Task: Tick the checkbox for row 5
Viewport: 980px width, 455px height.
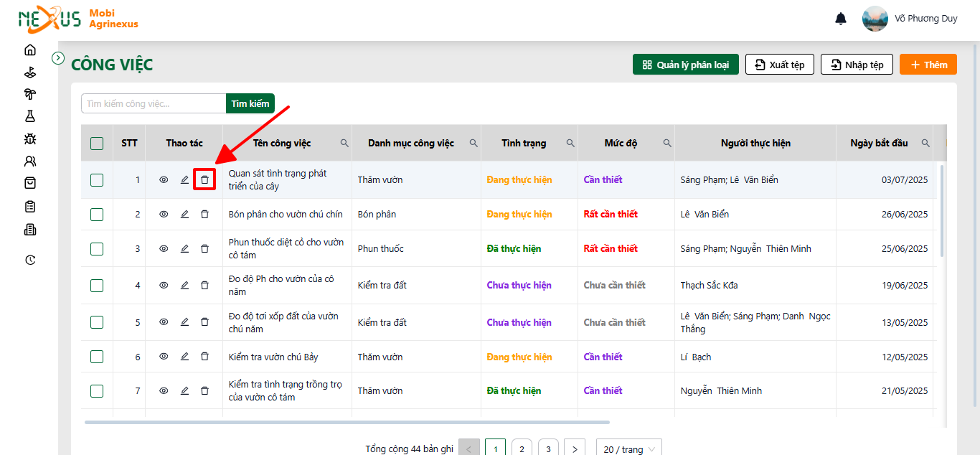Action: tap(97, 323)
